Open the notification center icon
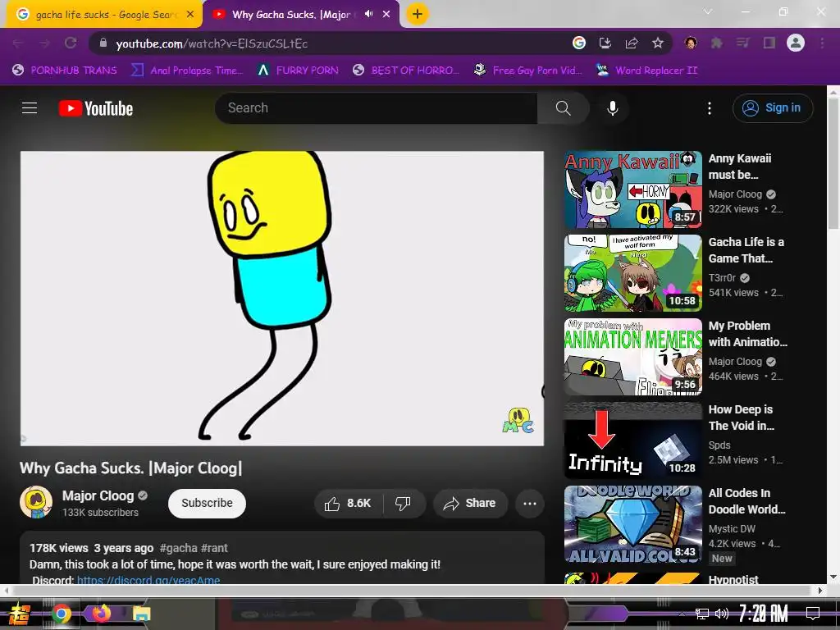This screenshot has height=630, width=840. tap(813, 614)
